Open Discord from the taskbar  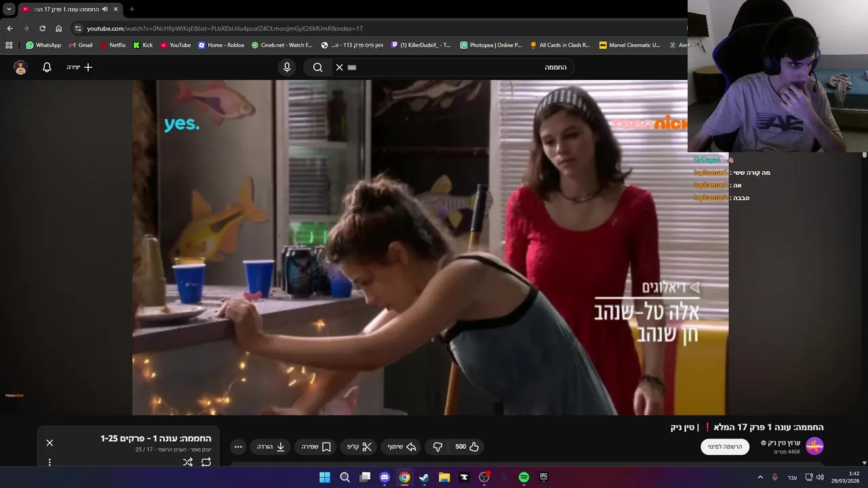tap(384, 477)
